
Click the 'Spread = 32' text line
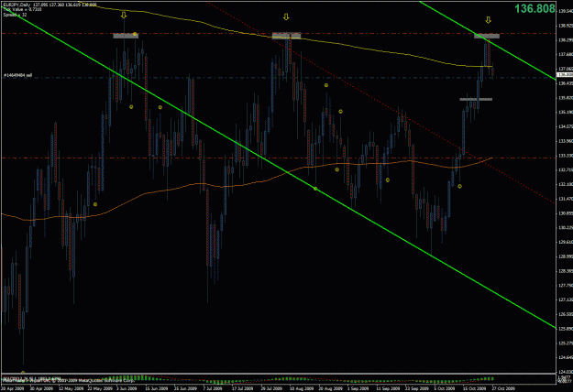[x=15, y=15]
